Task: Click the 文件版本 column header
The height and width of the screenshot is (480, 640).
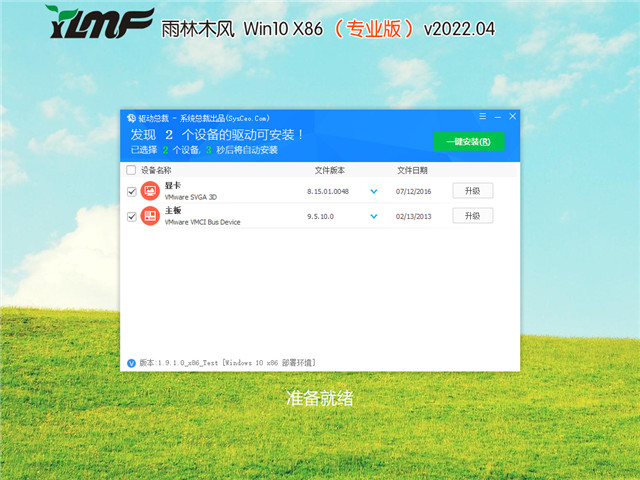Action: [x=329, y=170]
